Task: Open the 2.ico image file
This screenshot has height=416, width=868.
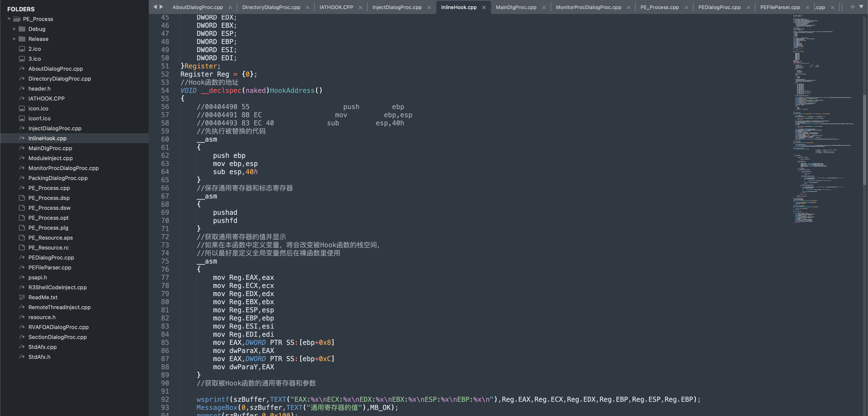Action: pos(34,49)
